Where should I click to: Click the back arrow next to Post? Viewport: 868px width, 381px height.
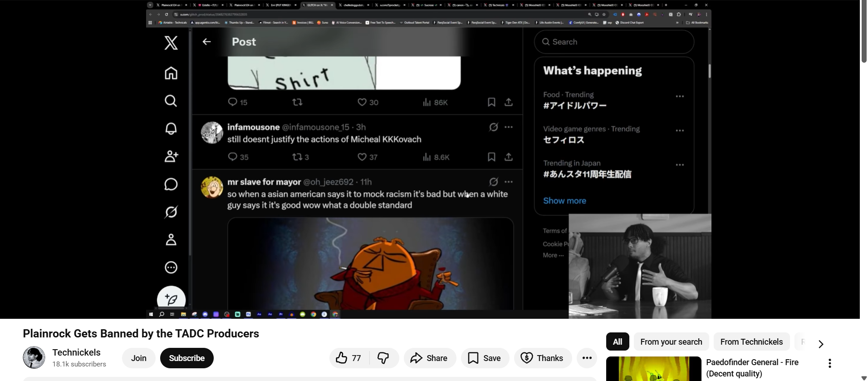click(207, 42)
